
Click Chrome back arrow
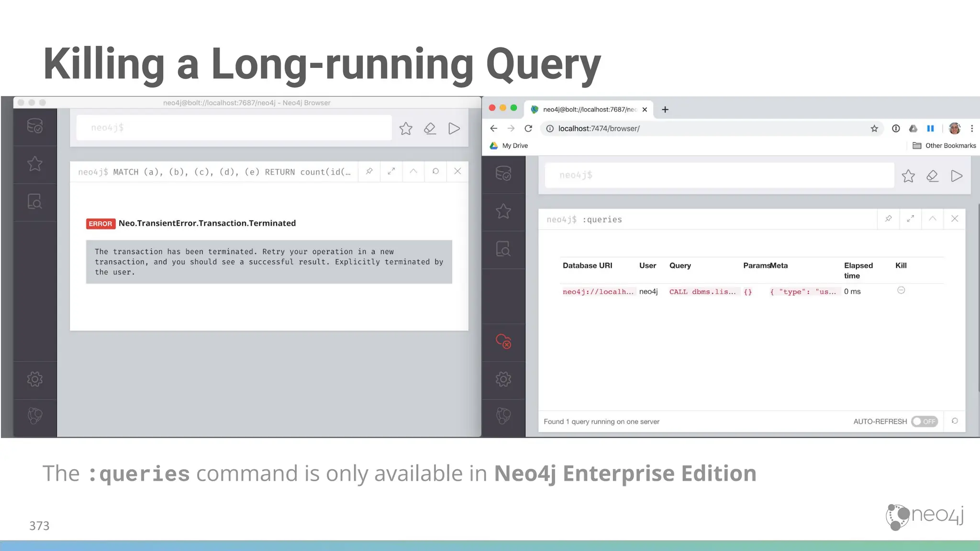[494, 128]
